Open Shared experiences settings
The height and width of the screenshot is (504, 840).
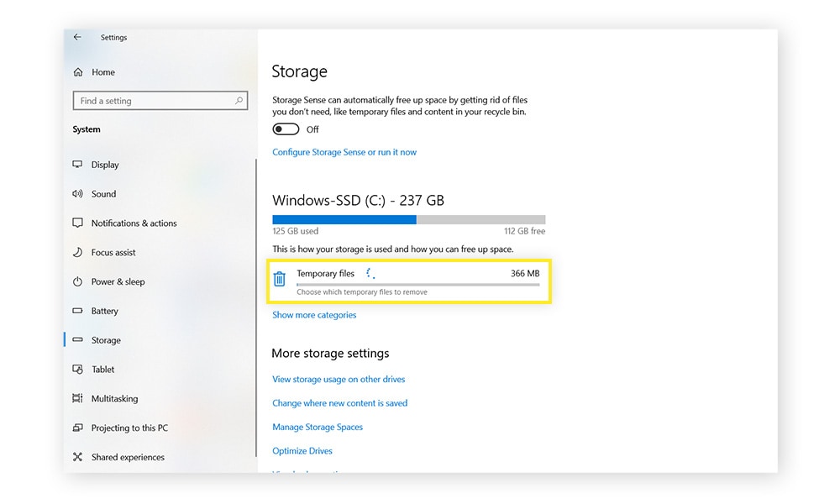coord(128,457)
